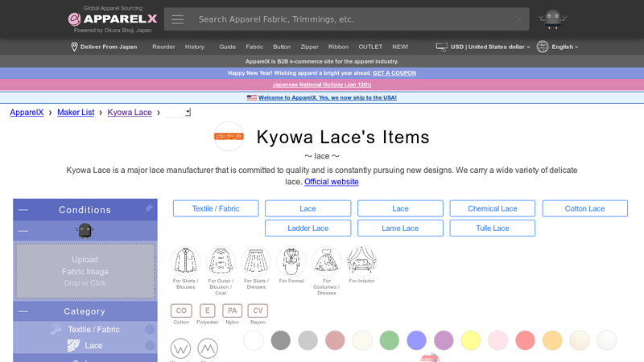Screen dimensions: 644x362
Task: Open Guide in the nav bar
Action: coord(227,47)
